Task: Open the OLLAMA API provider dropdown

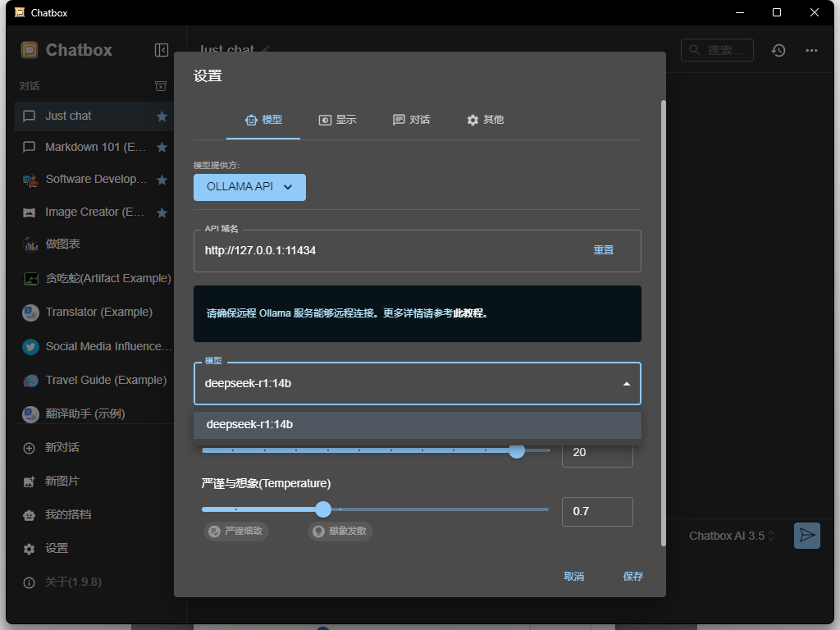Action: (249, 187)
